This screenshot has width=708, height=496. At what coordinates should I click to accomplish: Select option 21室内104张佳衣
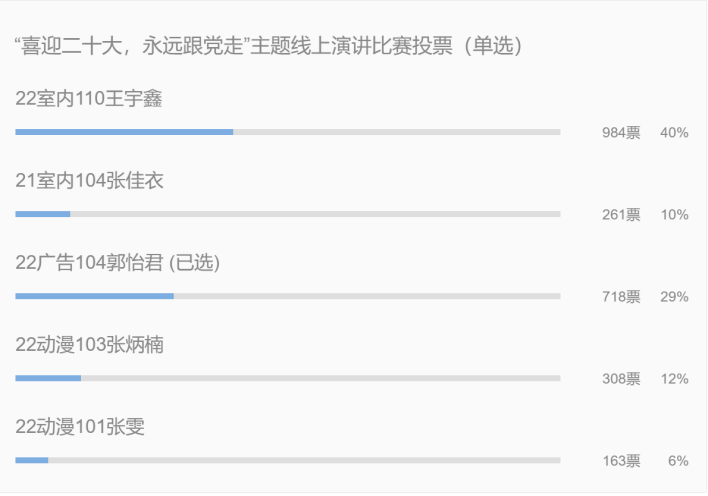point(89,181)
